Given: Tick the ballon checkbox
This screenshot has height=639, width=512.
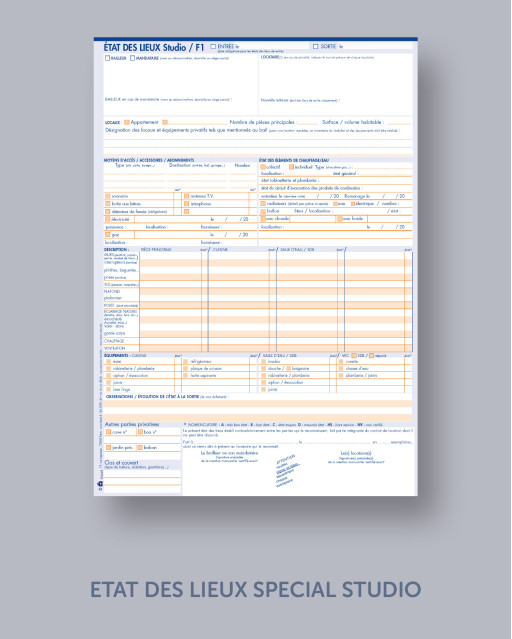Looking at the screenshot, I should click(263, 211).
